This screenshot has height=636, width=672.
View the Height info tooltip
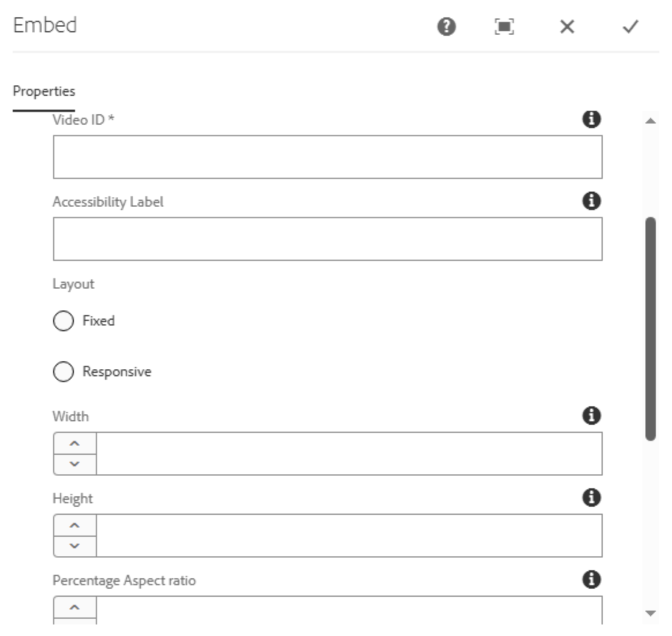tap(592, 497)
